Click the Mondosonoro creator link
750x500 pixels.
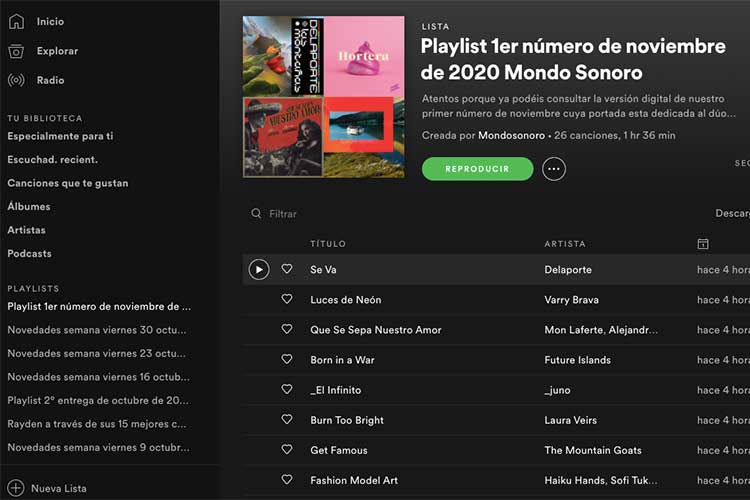511,135
